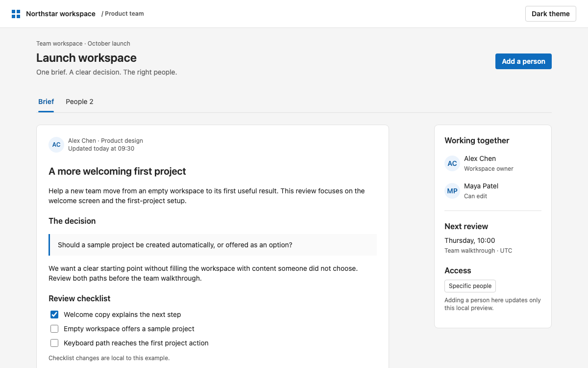Click Maya Patel's MP avatar
This screenshot has width=588, height=368.
[x=452, y=191]
